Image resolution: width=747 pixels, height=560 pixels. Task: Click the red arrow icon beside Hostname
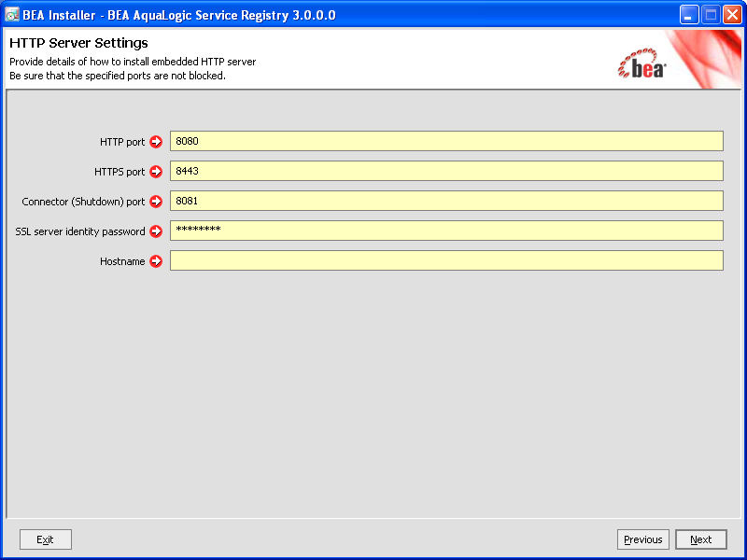coord(156,261)
